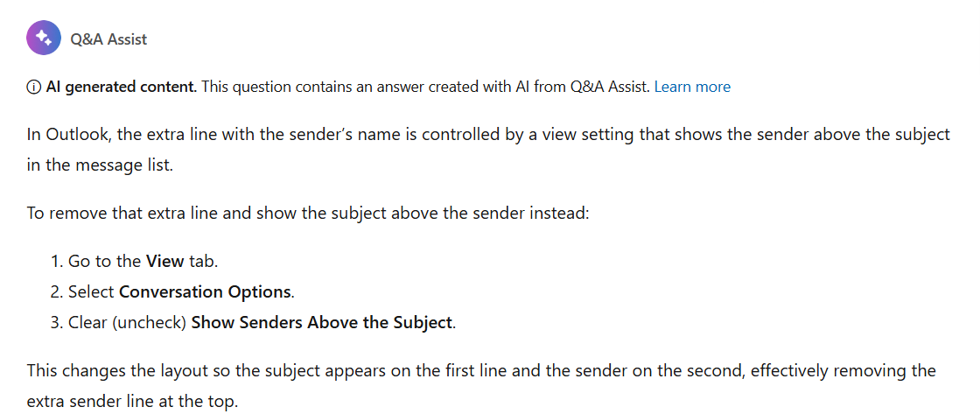Image resolution: width=980 pixels, height=414 pixels.
Task: Click the bold word View in step 1
Action: click(x=165, y=261)
